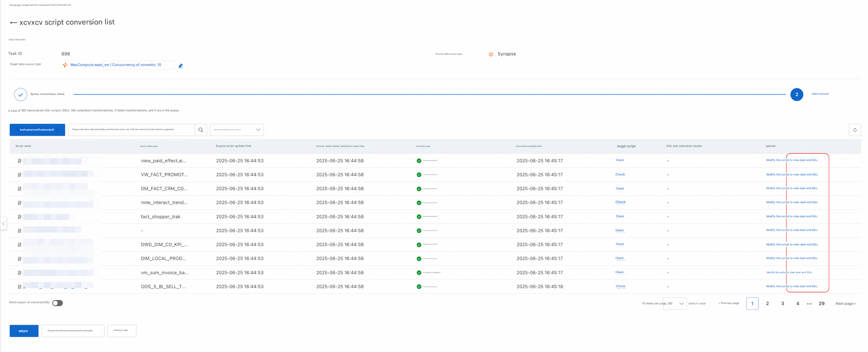Click the edit pencil for target data source
Image resolution: width=868 pixels, height=352 pixels.
click(x=181, y=66)
